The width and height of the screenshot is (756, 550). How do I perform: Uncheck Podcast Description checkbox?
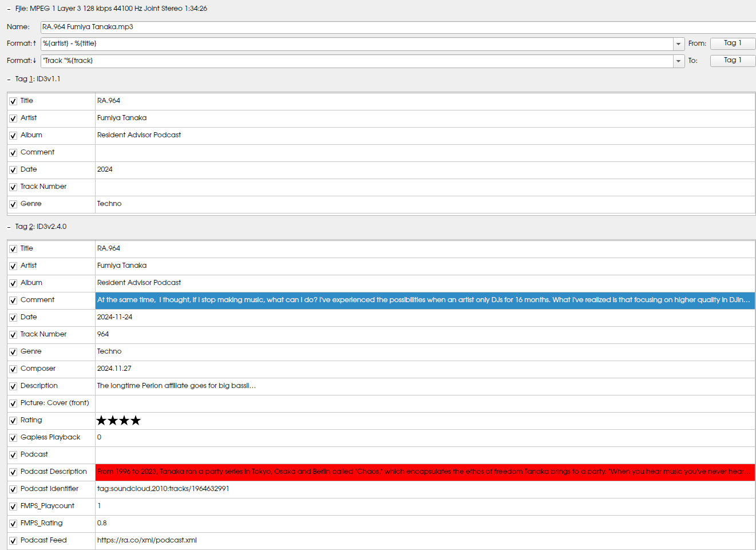13,472
